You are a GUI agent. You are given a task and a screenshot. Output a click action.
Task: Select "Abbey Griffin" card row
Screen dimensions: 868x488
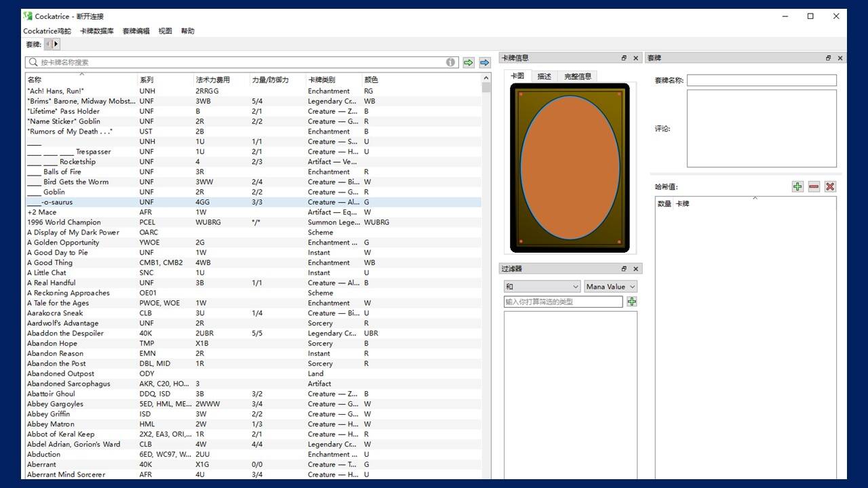tap(253, 414)
